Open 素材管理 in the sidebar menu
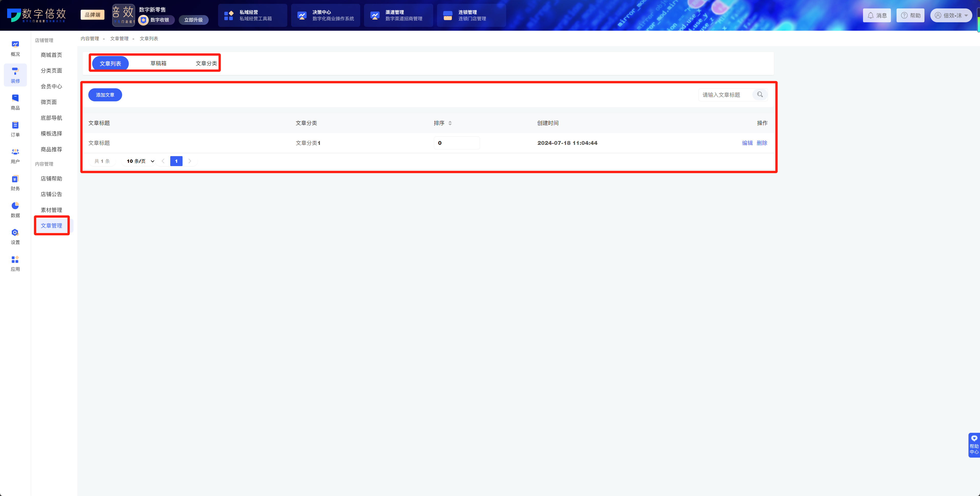Image resolution: width=980 pixels, height=496 pixels. pyautogui.click(x=51, y=210)
